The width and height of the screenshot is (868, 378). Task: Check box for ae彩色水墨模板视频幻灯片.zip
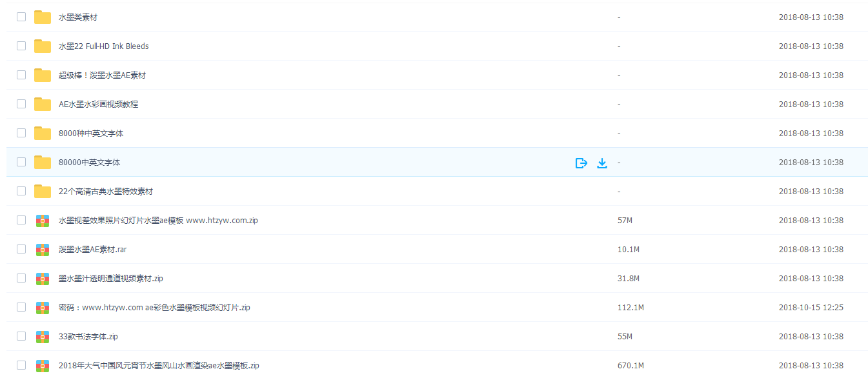tap(21, 307)
